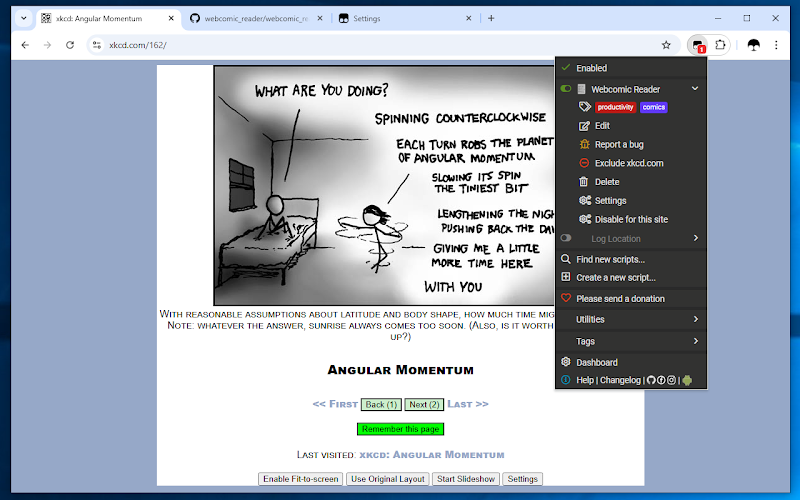Click the blue comics tag
This screenshot has height=500, width=800.
654,107
